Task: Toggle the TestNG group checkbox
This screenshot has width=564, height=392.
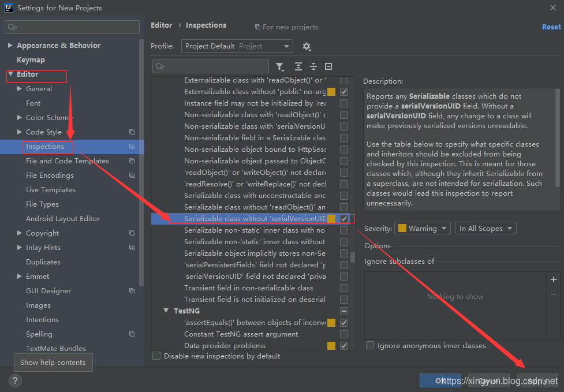Action: (x=344, y=311)
